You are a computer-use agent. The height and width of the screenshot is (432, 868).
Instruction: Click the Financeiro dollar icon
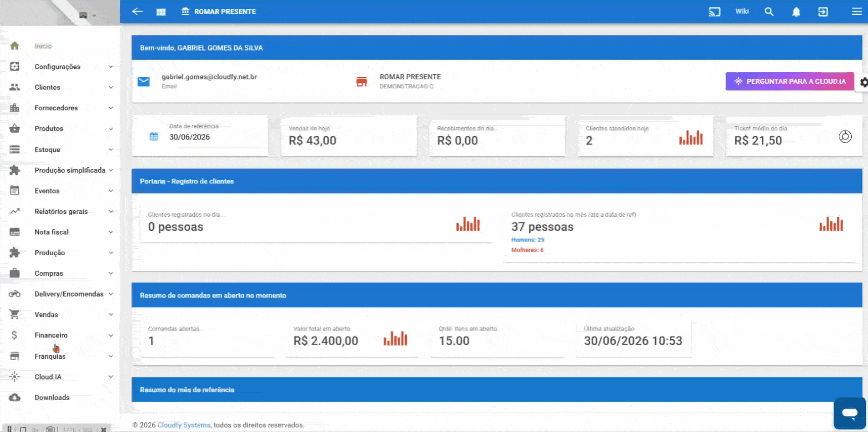point(14,335)
